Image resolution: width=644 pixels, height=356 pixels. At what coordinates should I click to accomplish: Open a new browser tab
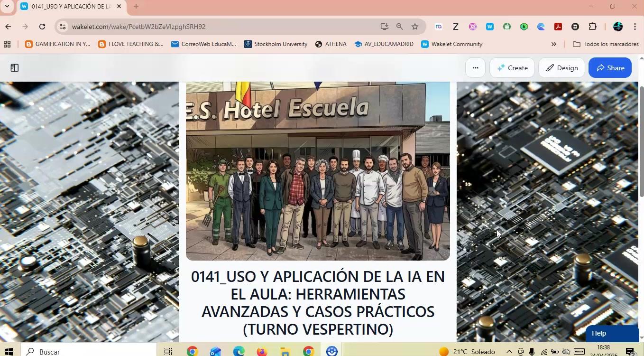tap(136, 6)
